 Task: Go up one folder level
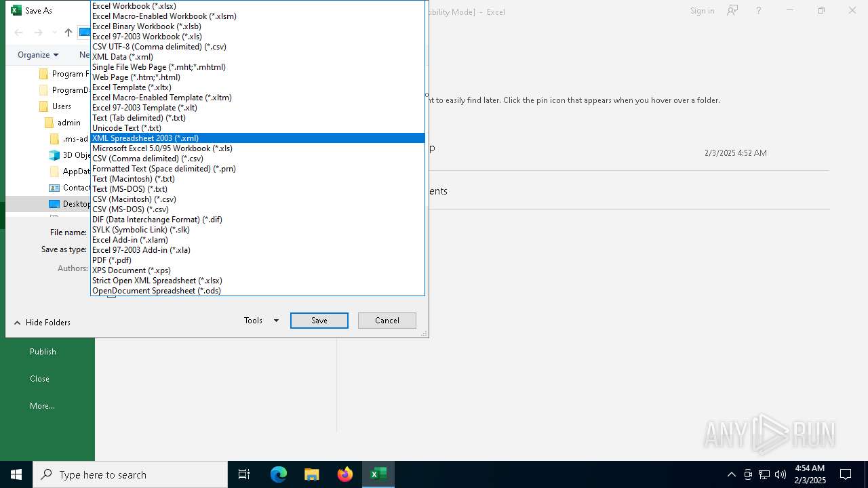(x=68, y=33)
